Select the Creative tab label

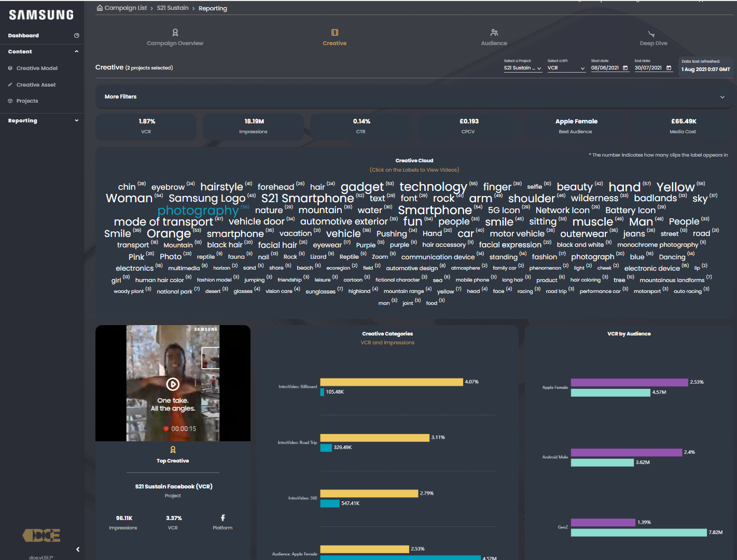click(x=335, y=43)
